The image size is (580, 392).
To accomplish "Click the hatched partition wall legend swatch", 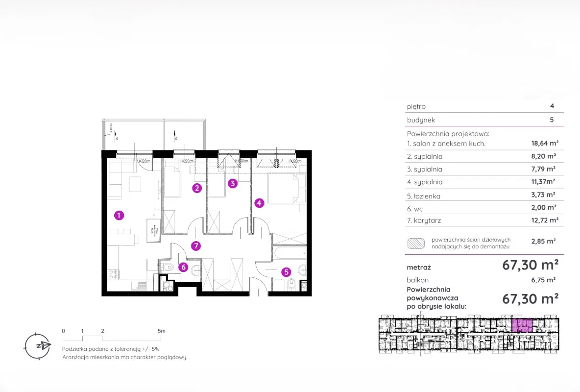I will click(416, 243).
